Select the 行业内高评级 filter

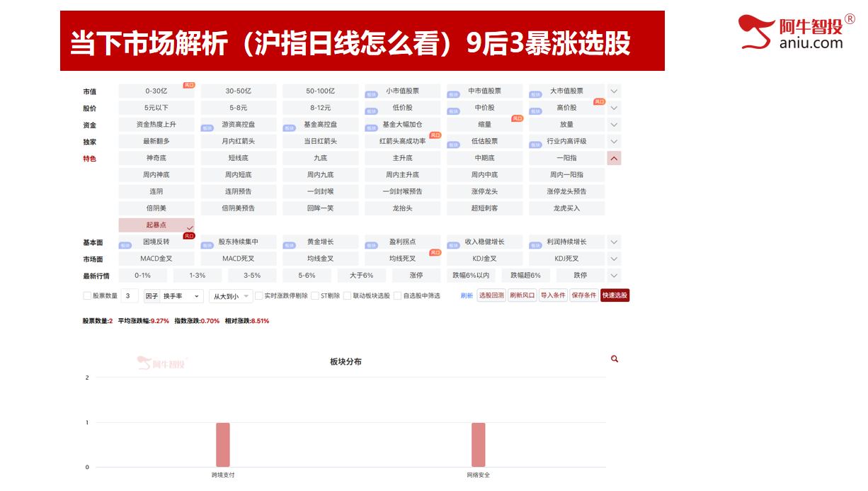coord(567,141)
